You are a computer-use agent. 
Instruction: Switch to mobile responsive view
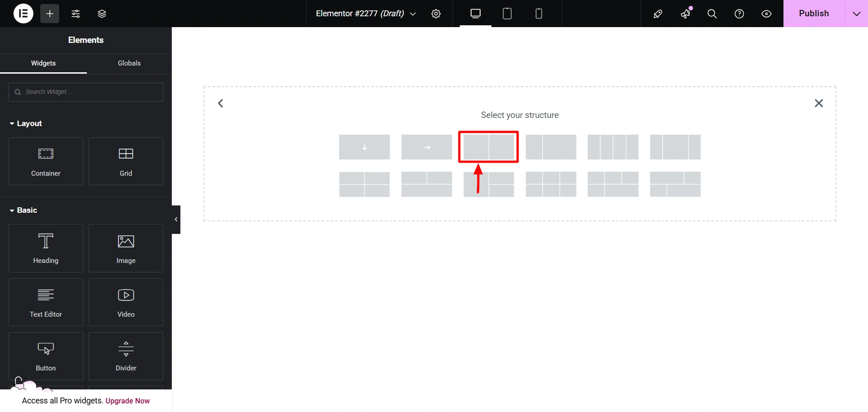pos(539,14)
